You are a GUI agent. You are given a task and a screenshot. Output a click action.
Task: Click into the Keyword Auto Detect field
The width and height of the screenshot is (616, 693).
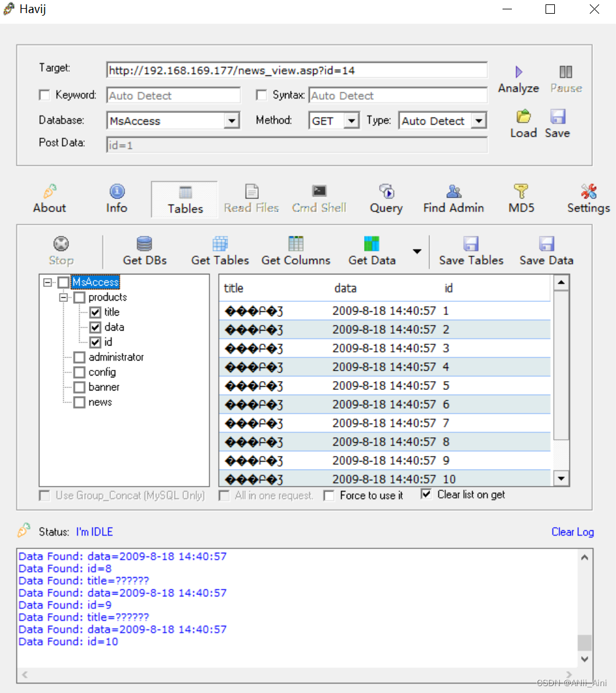[173, 95]
